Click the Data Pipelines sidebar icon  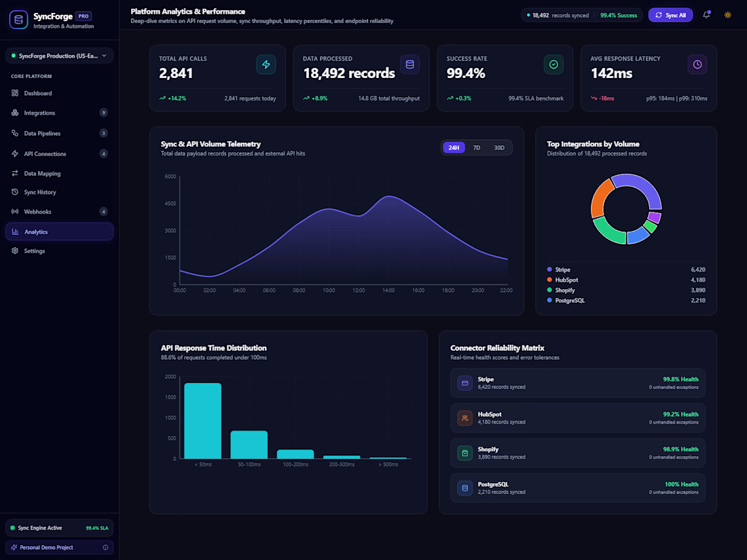tap(15, 133)
